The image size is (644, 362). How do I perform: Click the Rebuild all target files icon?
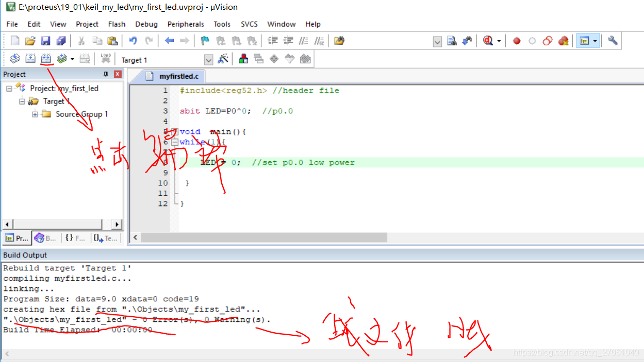[x=46, y=59]
